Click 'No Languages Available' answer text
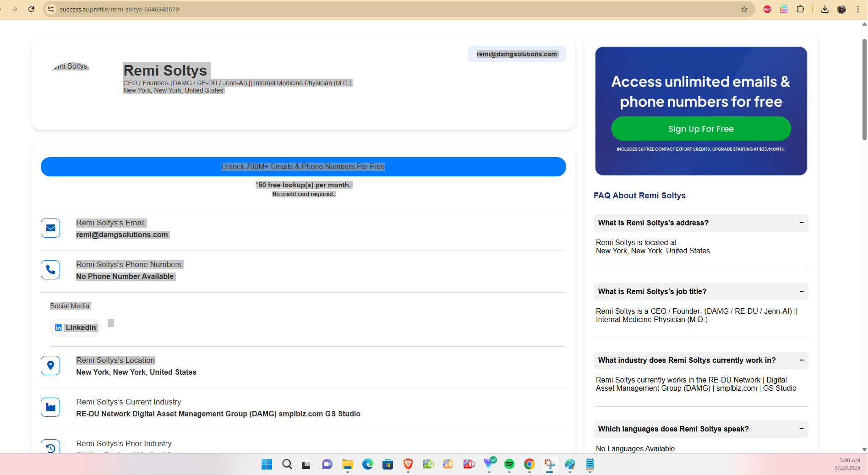Screen dimensions: 868x475 pyautogui.click(x=635, y=449)
